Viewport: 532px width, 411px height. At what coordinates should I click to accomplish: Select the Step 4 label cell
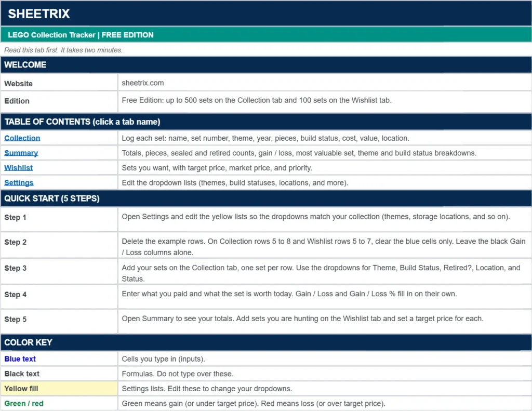coord(59,297)
